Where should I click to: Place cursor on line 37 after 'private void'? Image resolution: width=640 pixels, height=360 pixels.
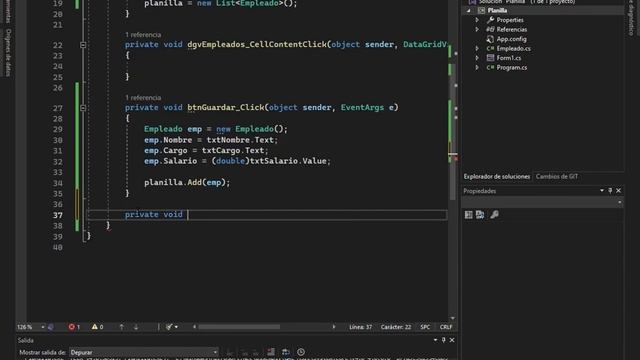pos(188,215)
